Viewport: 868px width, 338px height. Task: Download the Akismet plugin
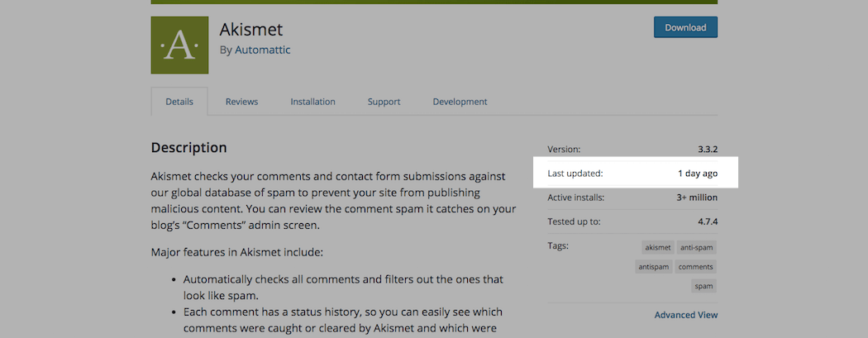685,27
